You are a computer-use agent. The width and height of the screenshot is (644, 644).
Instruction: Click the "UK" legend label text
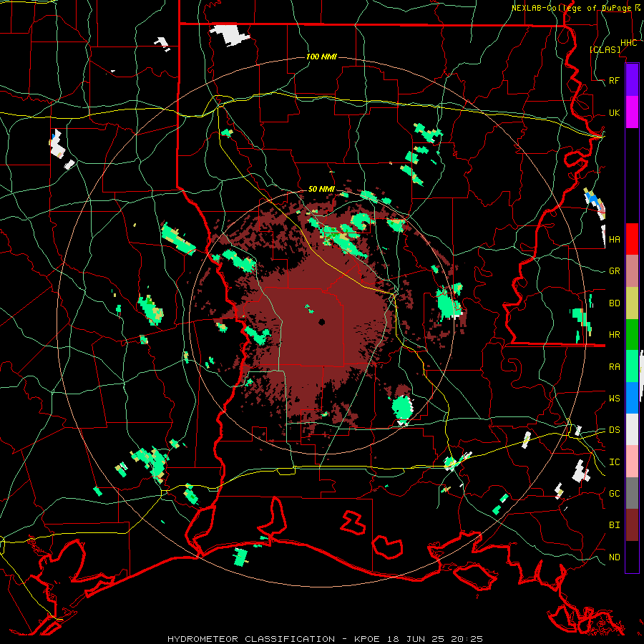pyautogui.click(x=615, y=112)
